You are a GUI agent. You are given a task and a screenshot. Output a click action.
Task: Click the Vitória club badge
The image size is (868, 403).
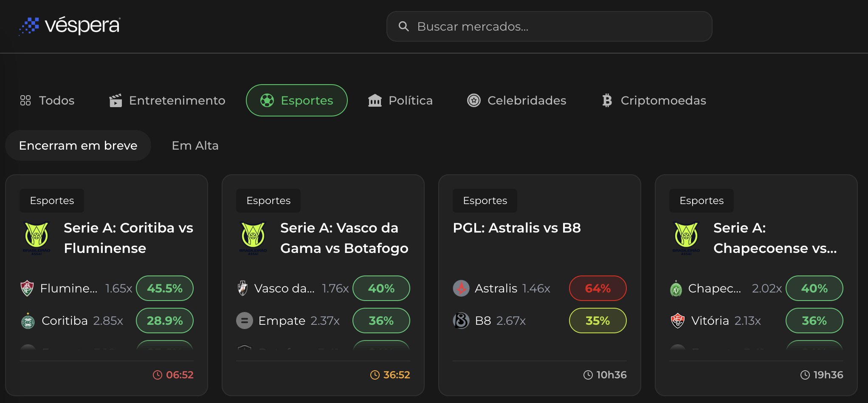[677, 321]
